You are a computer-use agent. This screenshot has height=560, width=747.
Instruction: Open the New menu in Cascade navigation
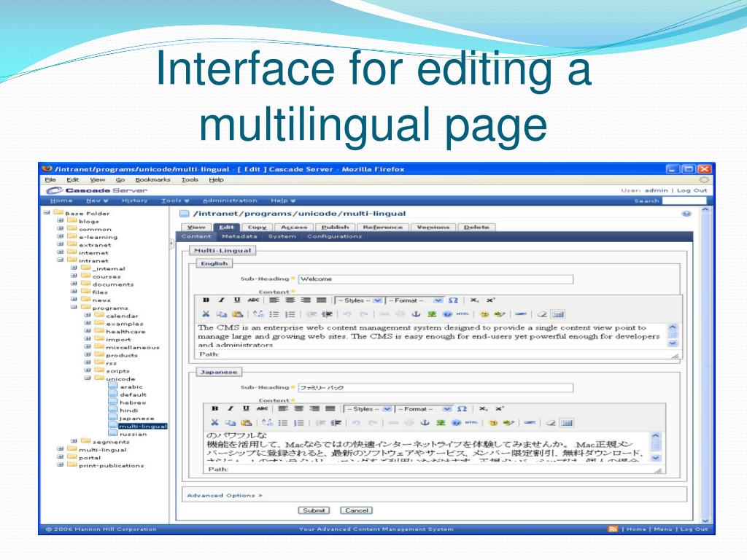click(97, 201)
